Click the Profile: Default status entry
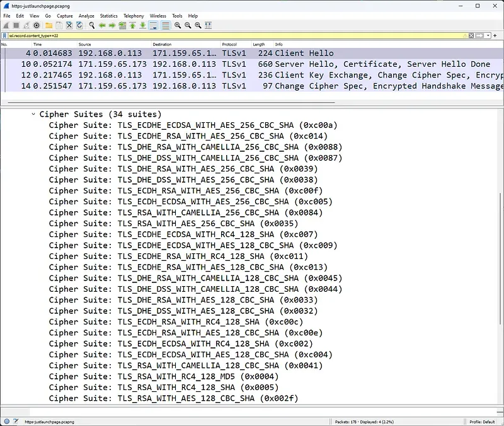This screenshot has width=504, height=426. [x=482, y=422]
